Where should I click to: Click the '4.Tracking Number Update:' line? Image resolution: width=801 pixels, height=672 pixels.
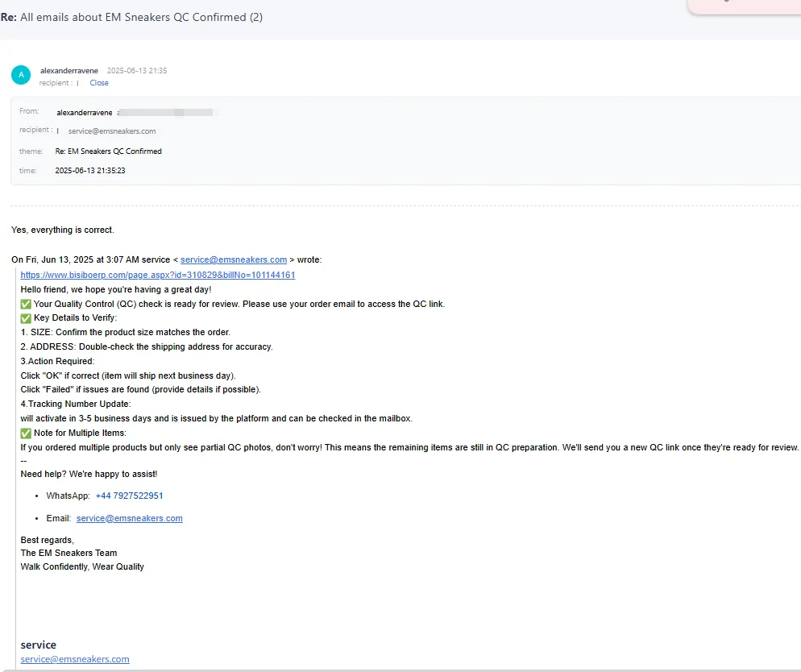click(x=76, y=404)
